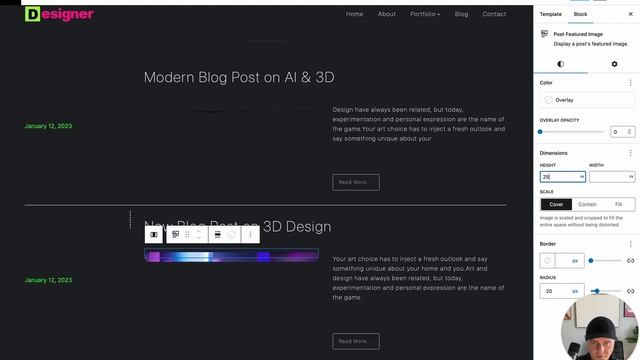640x360 pixels.
Task: Click the drag handle dots in block toolbar
Action: 187,235
